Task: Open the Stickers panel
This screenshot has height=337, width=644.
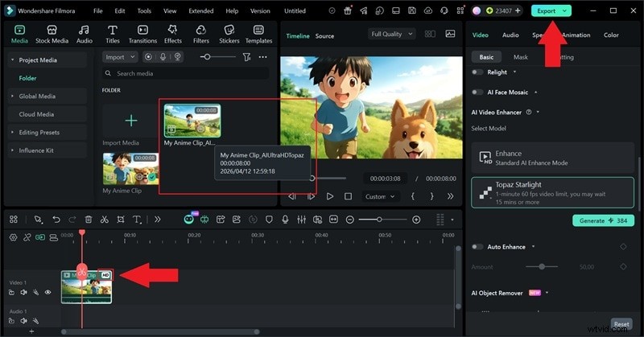Action: pos(229,34)
